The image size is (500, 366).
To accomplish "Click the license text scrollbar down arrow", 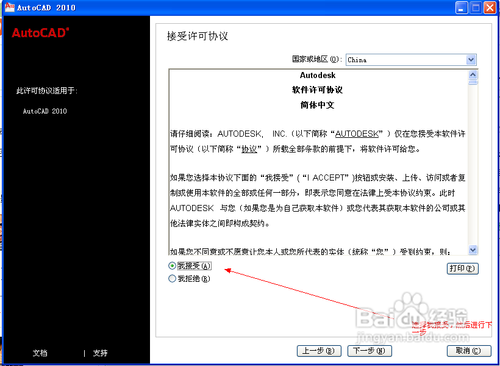I will coord(473,250).
